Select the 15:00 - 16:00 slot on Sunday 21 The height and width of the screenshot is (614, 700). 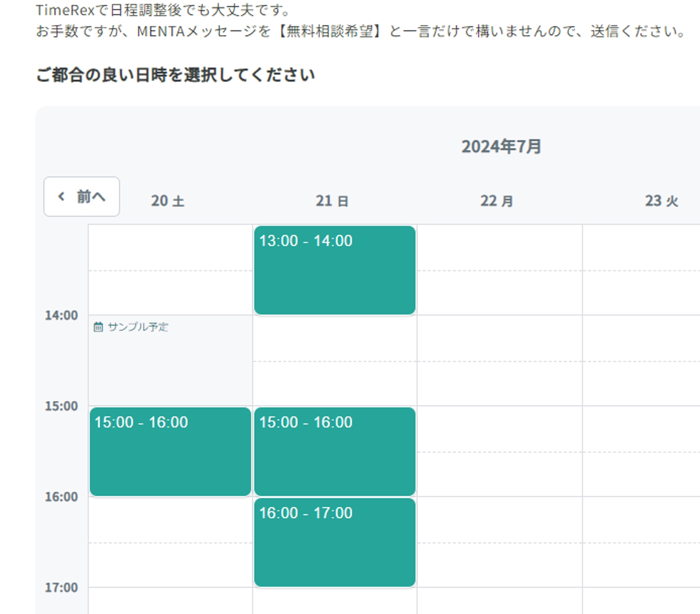(x=335, y=451)
